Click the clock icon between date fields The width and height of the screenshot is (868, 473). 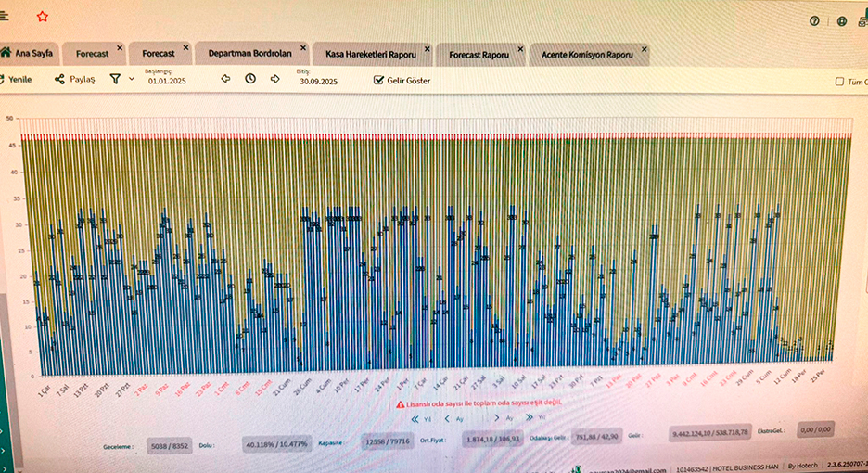coord(250,80)
